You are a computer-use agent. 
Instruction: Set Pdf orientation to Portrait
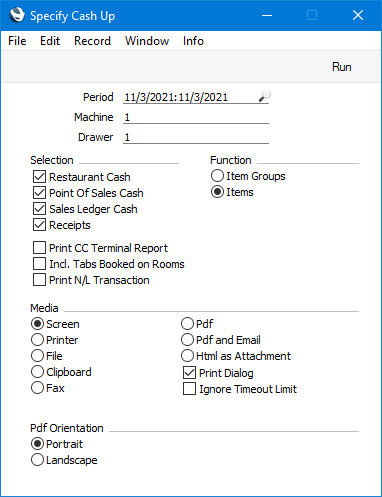click(37, 444)
